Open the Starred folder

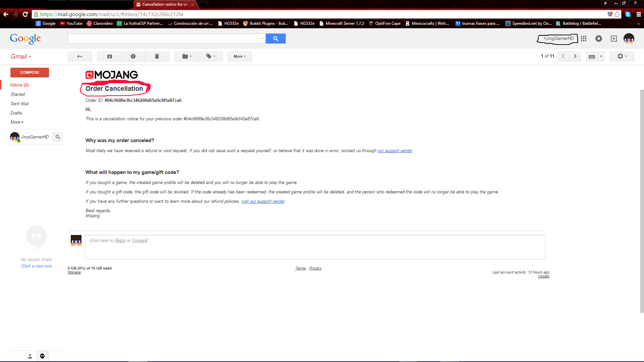[17, 95]
